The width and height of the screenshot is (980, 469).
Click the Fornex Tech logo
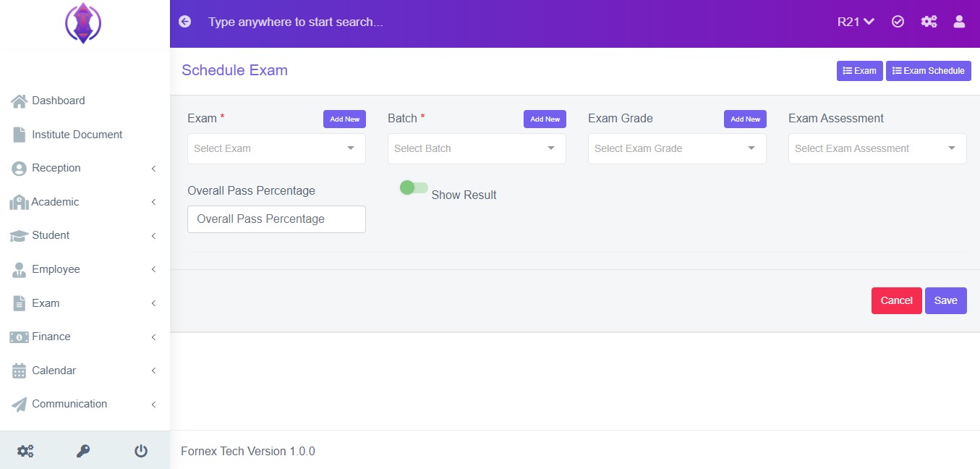[83, 23]
